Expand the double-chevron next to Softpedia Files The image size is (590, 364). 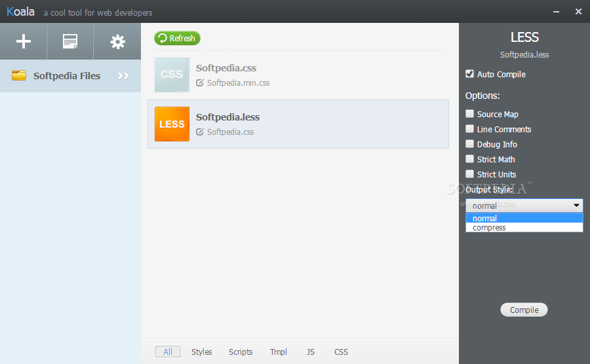coord(123,75)
